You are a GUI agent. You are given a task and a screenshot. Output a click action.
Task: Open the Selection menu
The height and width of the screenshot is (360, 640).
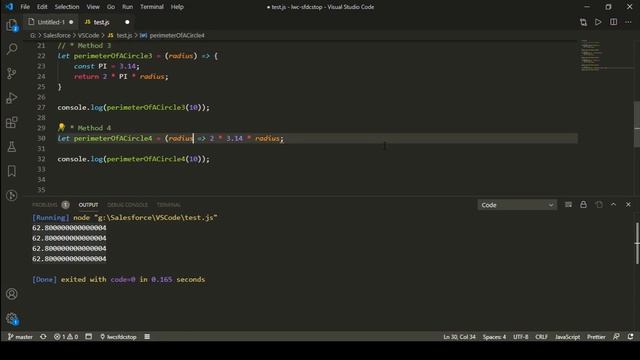tap(67, 7)
